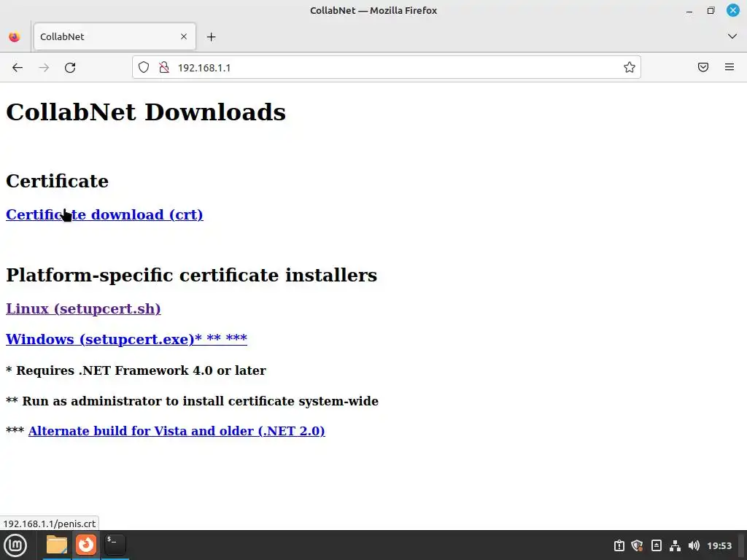Click the Certificate section heading
The width and height of the screenshot is (747, 560).
click(x=57, y=181)
